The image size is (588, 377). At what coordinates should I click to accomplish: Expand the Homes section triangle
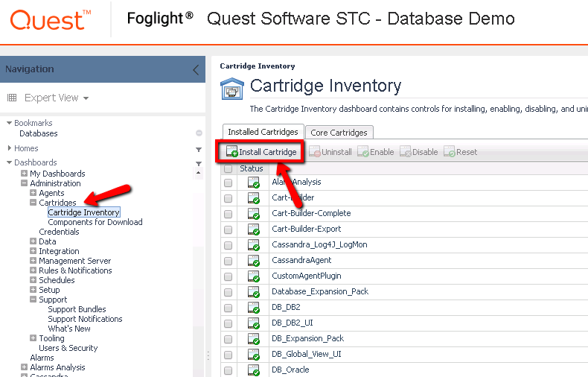pos(10,148)
